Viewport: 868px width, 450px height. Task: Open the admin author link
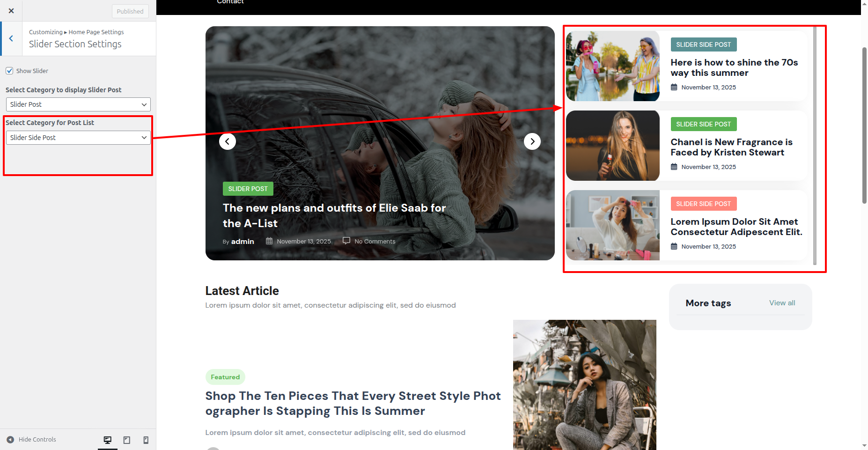pyautogui.click(x=243, y=242)
